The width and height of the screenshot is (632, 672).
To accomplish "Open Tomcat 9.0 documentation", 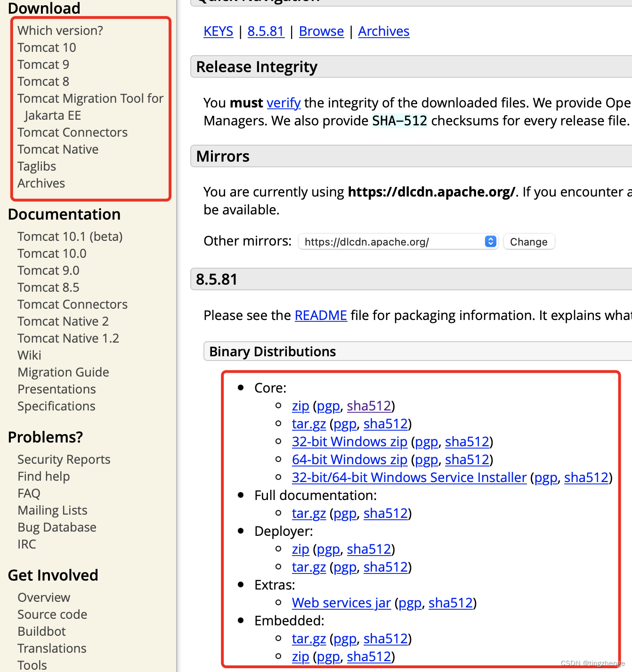I will [49, 270].
